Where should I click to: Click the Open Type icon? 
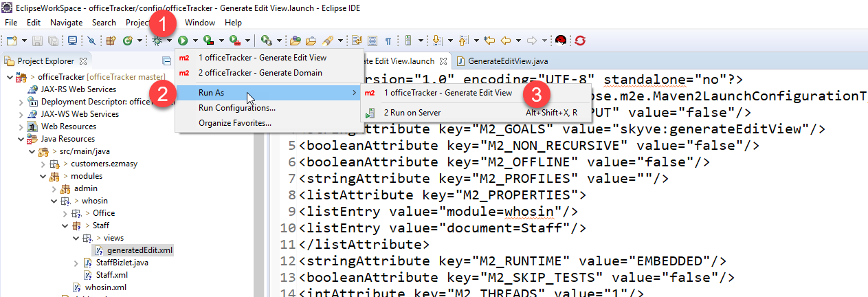pos(295,41)
